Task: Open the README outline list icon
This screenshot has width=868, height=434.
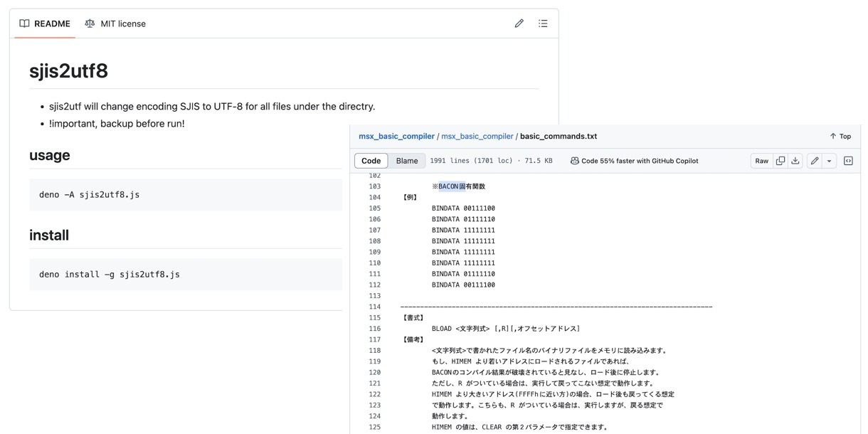Action: click(x=543, y=23)
